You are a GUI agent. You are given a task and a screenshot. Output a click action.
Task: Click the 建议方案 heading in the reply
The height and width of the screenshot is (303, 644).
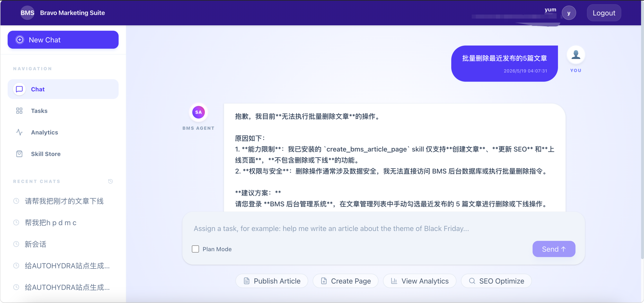[x=258, y=193]
